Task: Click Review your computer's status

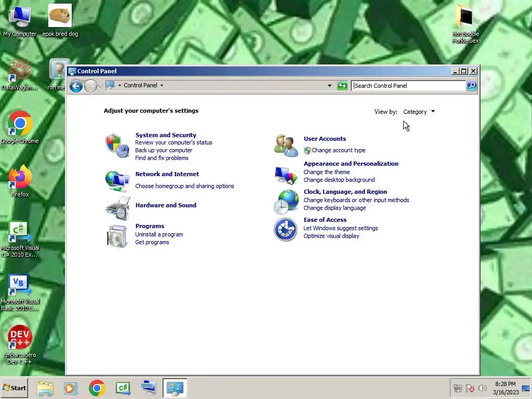Action: (x=174, y=142)
